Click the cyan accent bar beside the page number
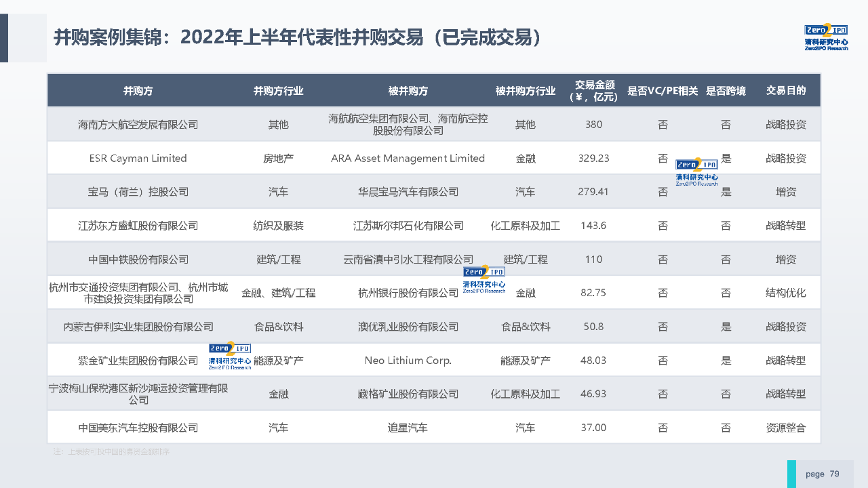Image resolution: width=868 pixels, height=488 pixels. pos(791,474)
